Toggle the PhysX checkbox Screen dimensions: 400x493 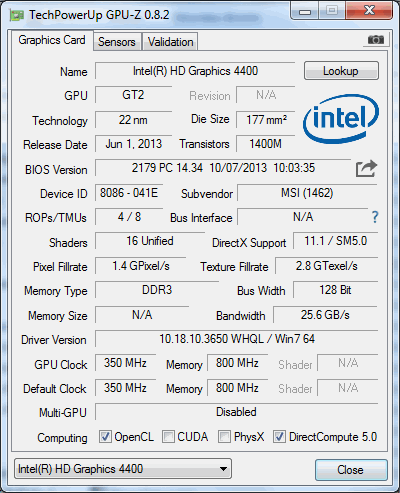(x=224, y=436)
